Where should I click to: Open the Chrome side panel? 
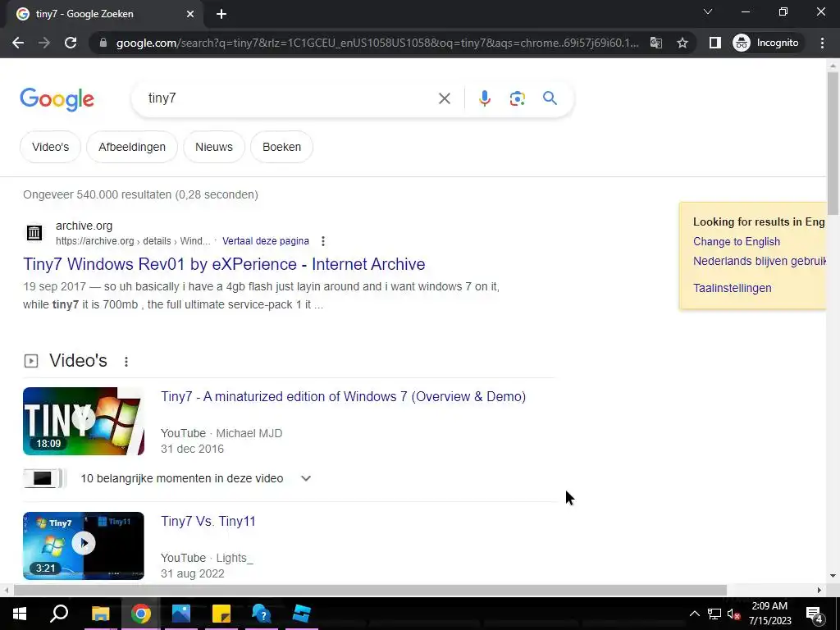pos(714,43)
